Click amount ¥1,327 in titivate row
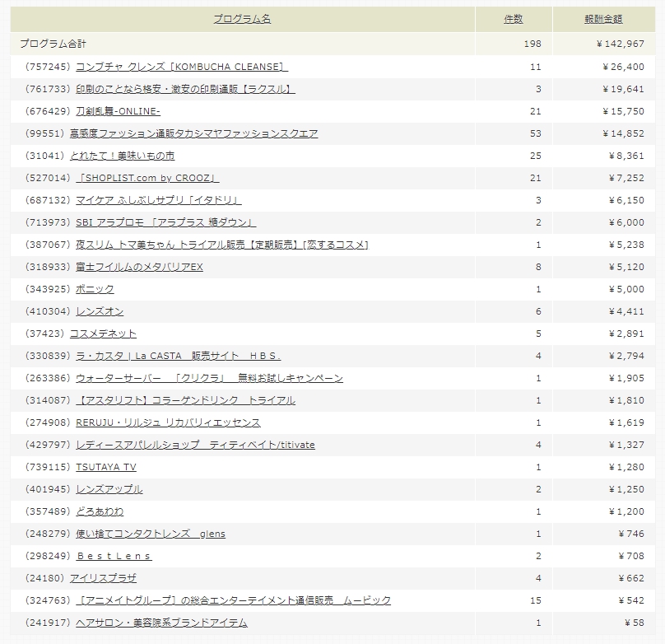Screen dimensions: 665x644 pos(626,445)
